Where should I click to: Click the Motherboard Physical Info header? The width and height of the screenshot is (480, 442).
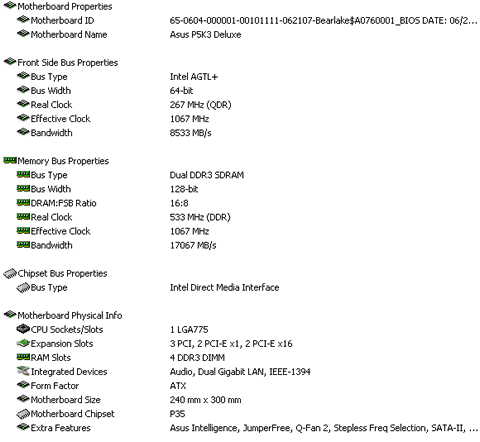tap(70, 315)
